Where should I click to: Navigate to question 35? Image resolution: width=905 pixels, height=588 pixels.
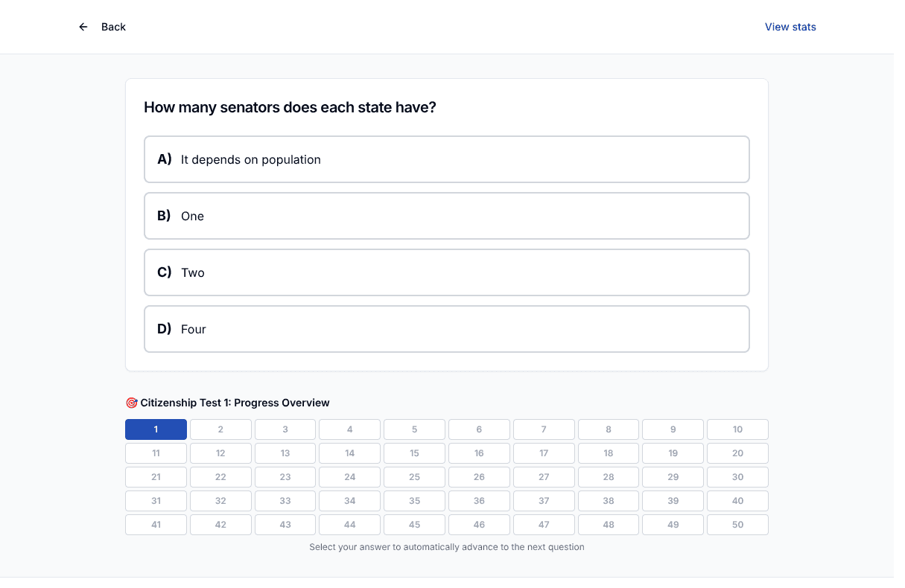point(414,501)
